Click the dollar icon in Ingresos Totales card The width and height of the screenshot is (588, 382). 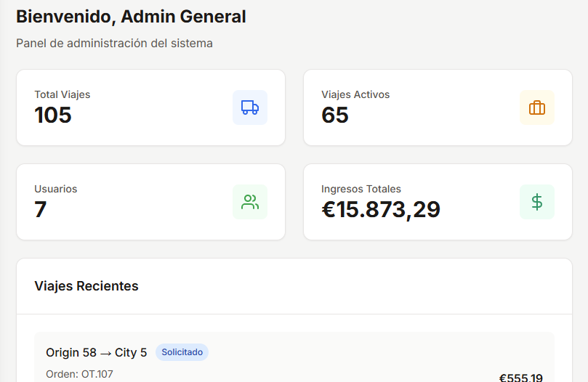(537, 202)
